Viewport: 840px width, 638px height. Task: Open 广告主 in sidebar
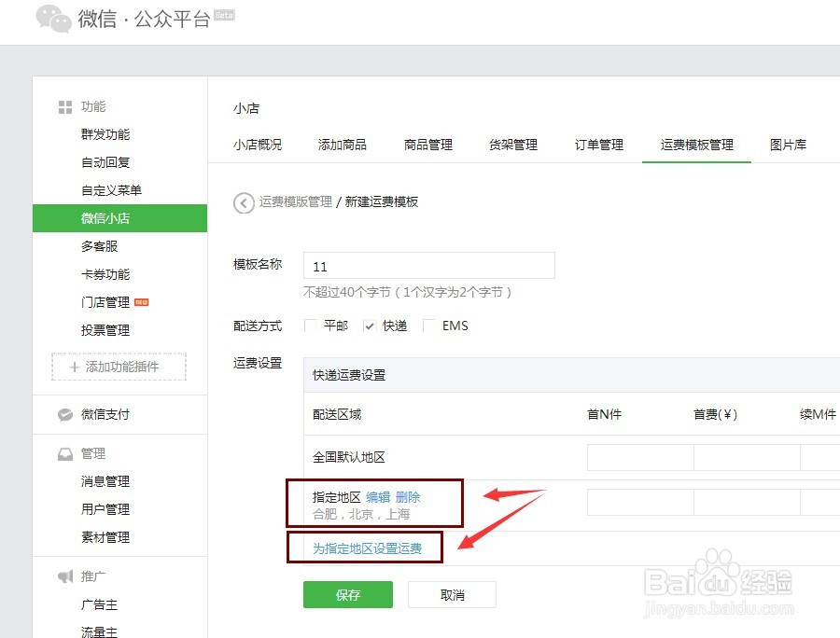99,604
